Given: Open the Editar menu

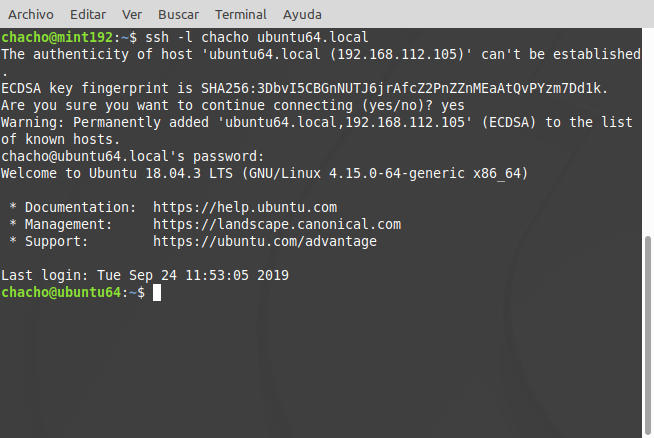Looking at the screenshot, I should tap(86, 15).
